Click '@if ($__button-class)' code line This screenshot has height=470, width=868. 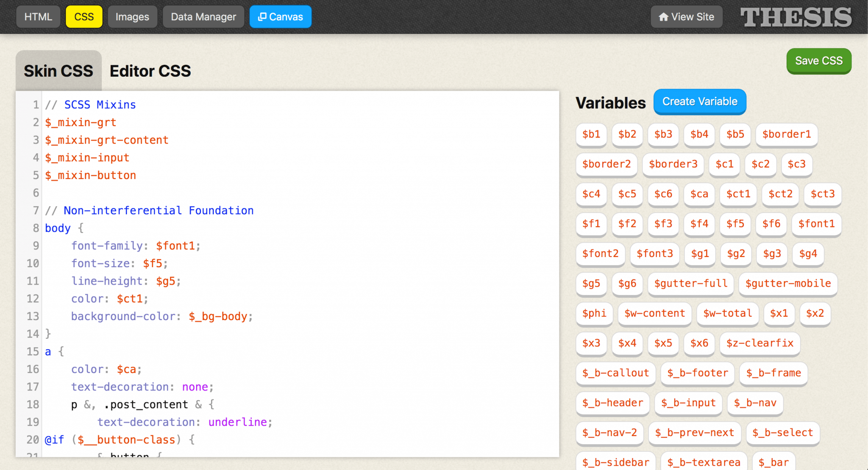coord(120,440)
